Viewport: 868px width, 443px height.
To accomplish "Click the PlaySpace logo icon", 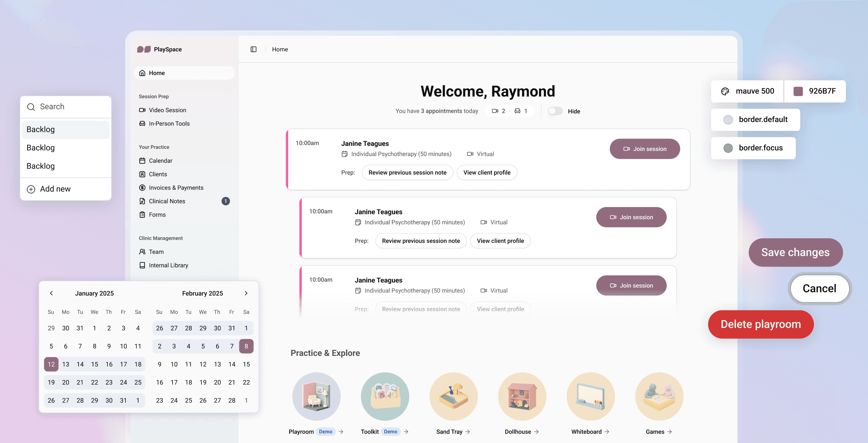I will click(x=144, y=49).
